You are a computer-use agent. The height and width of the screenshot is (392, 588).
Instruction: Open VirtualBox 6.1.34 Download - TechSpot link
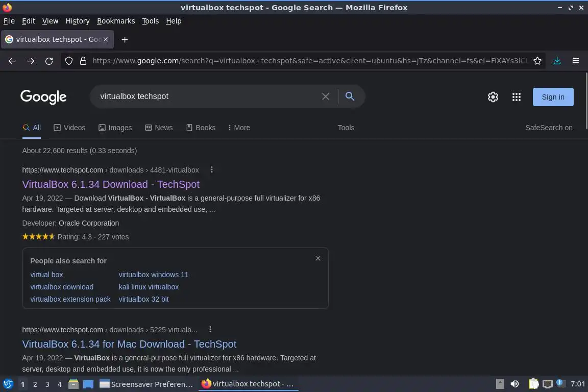click(111, 184)
